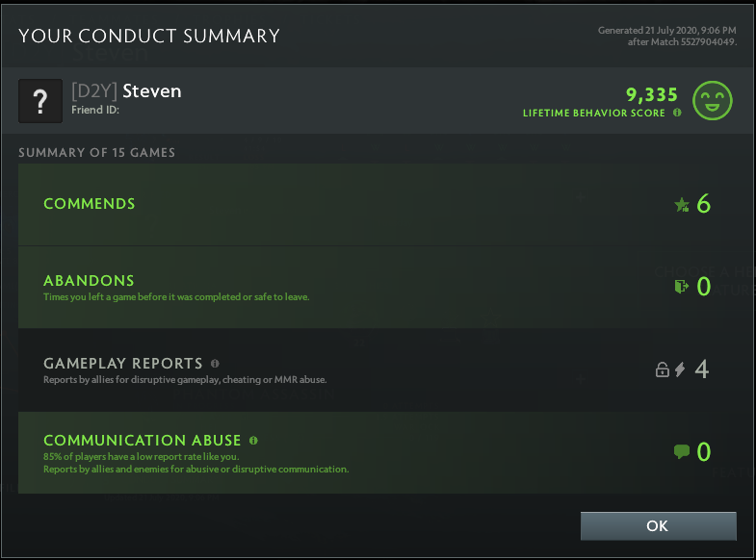This screenshot has width=756, height=560.
Task: Click the star icon in Commends row
Action: (x=682, y=204)
